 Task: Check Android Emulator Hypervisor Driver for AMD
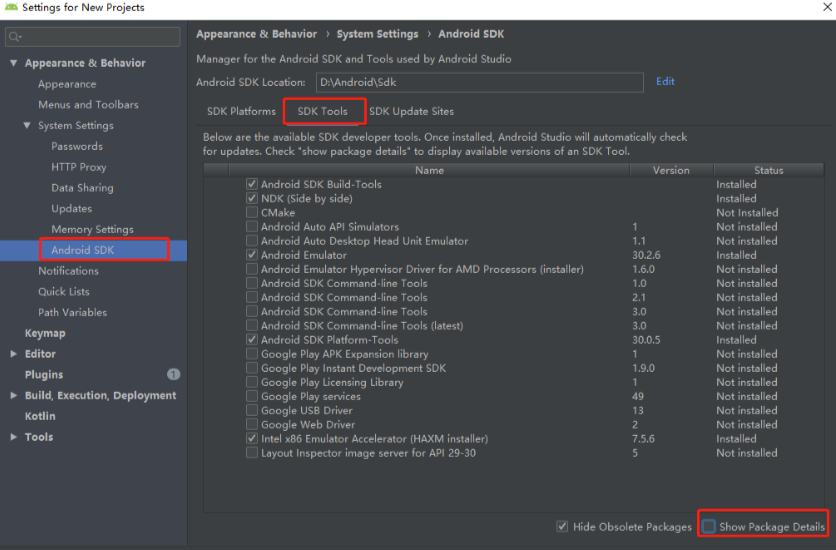tap(252, 269)
